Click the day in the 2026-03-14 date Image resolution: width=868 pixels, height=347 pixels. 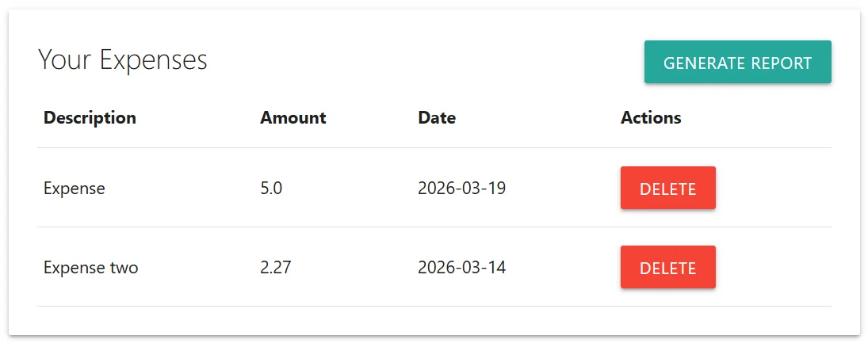point(496,268)
